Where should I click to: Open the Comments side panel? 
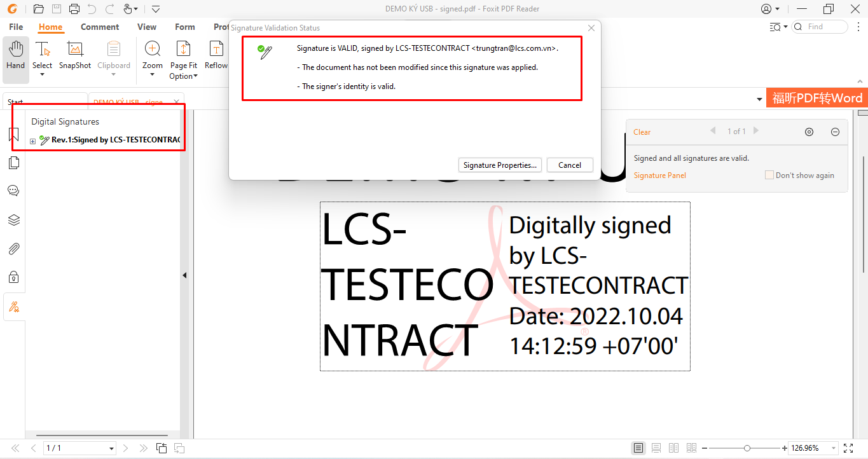(x=13, y=191)
